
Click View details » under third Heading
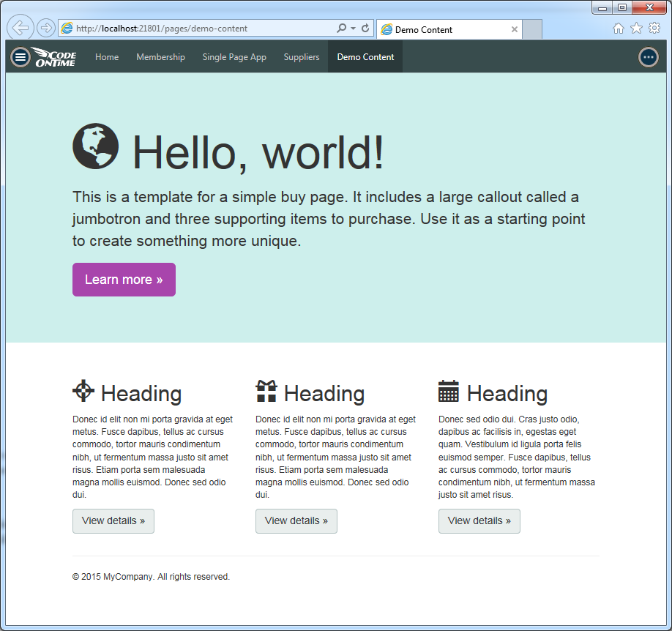pyautogui.click(x=479, y=521)
